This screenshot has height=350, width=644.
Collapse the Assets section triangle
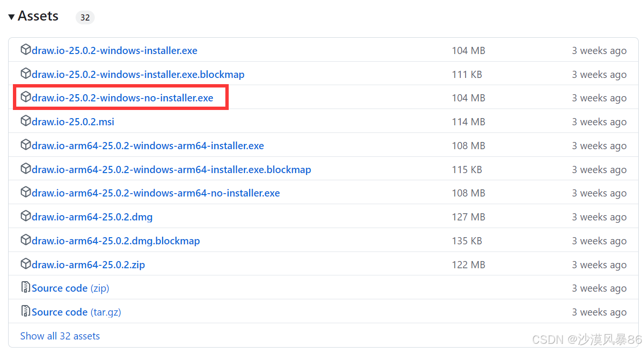(x=11, y=17)
